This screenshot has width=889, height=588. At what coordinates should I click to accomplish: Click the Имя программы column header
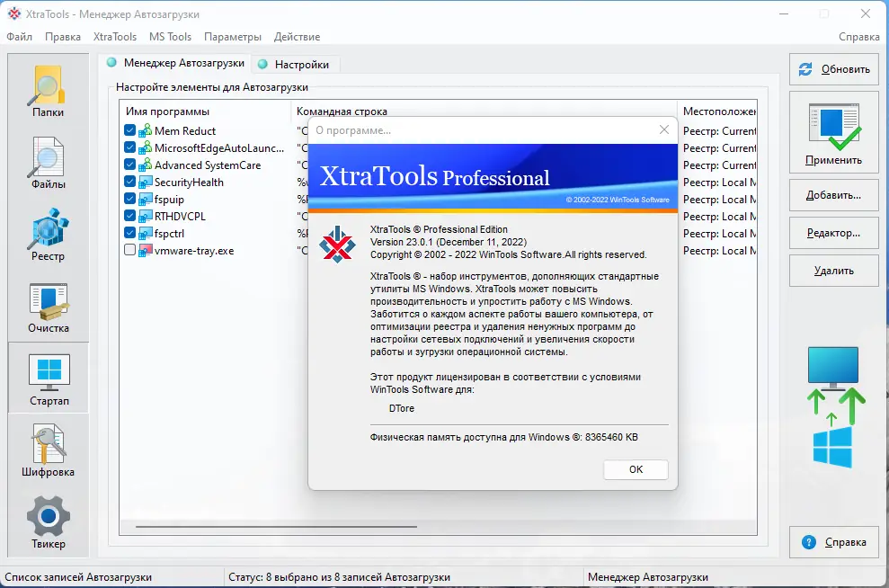[205, 111]
